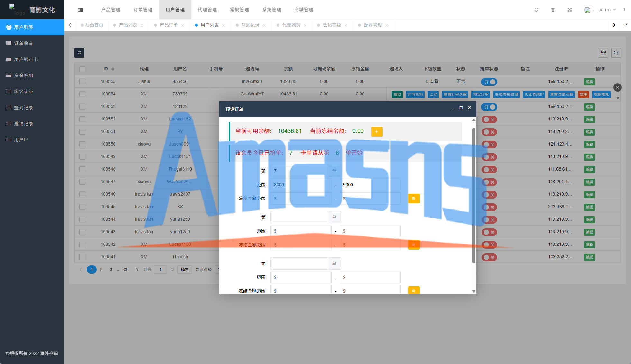The image size is (631, 364).
Task: Expand the tab list down-chevron
Action: [x=625, y=25]
